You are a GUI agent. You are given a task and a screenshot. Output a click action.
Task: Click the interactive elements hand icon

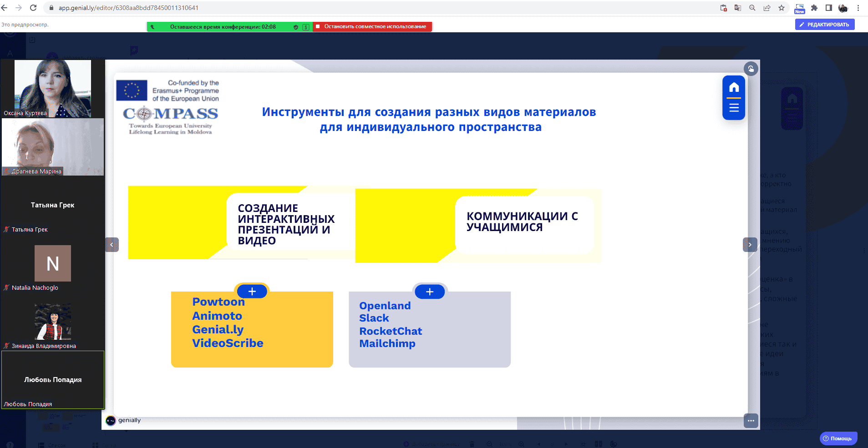pyautogui.click(x=751, y=69)
